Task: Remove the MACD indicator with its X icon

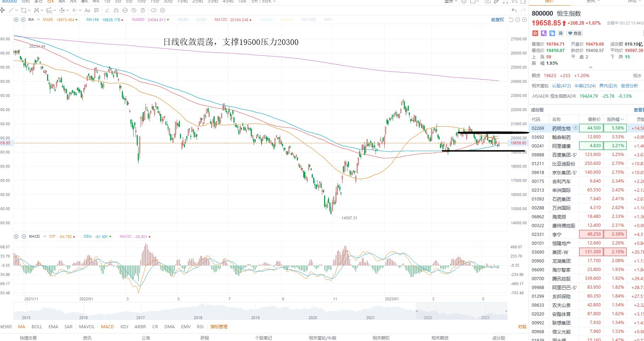Action: coord(24,236)
